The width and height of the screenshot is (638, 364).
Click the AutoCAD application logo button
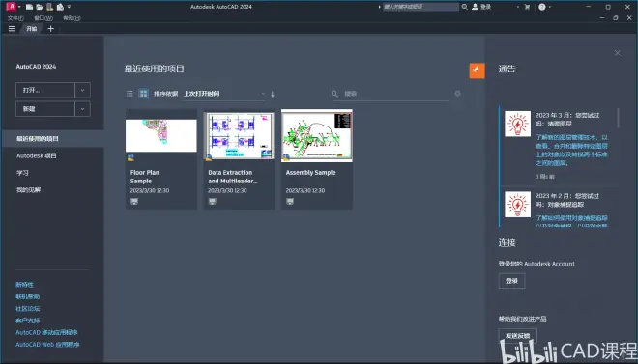[12, 7]
